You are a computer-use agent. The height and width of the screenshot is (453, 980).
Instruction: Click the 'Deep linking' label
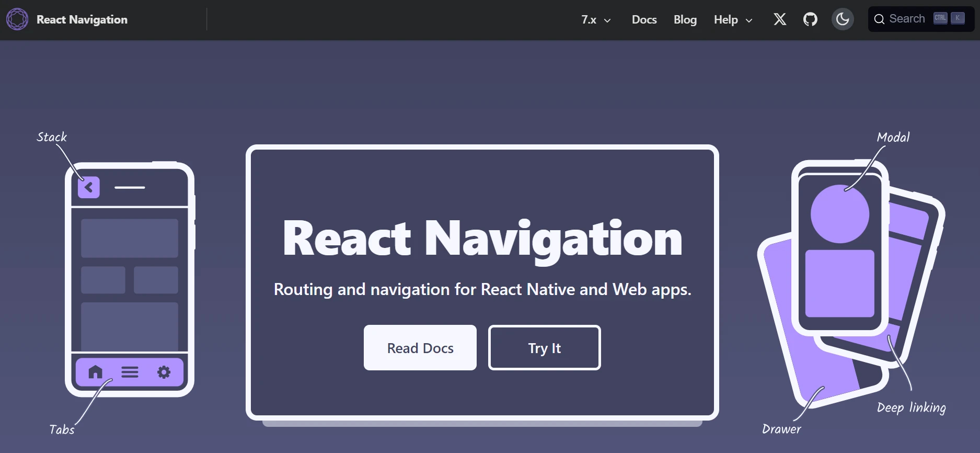[912, 407]
